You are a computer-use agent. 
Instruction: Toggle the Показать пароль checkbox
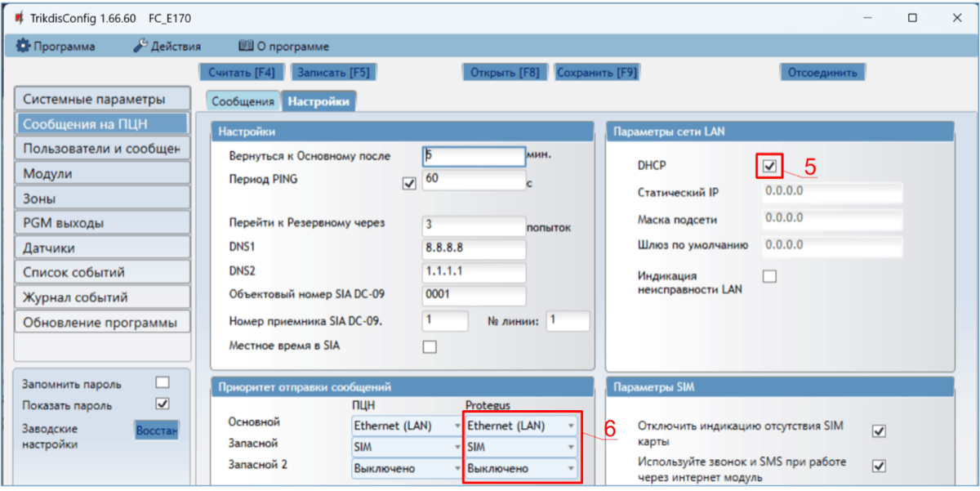click(162, 404)
